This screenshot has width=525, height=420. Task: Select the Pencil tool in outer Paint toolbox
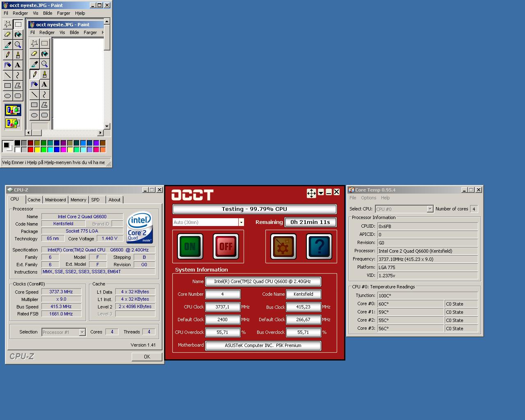[7, 55]
